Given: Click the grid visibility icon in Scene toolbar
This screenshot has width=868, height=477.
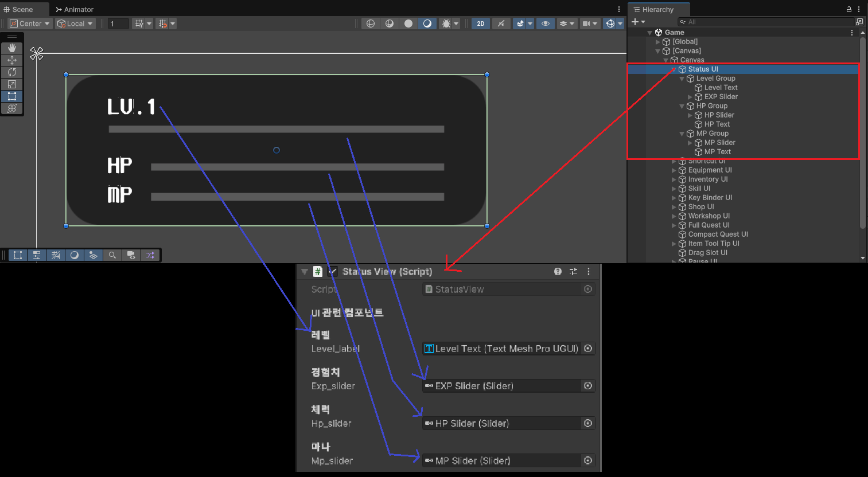Looking at the screenshot, I should [139, 24].
